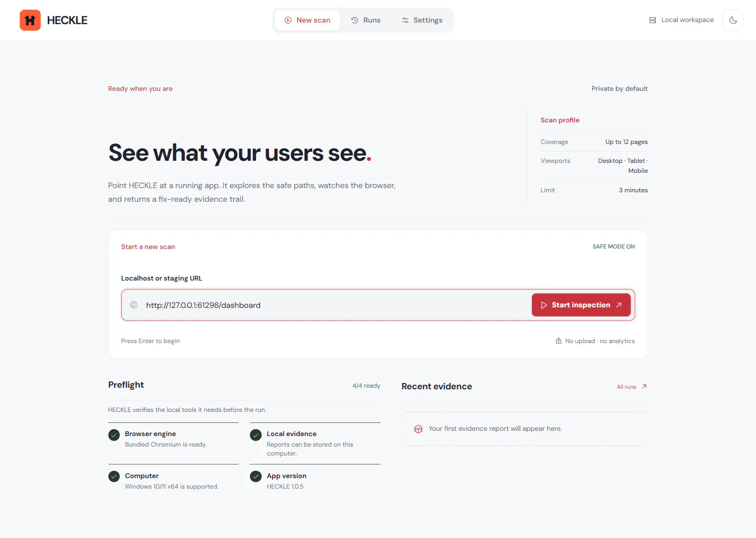Start inspection of the URL
This screenshot has width=756, height=538.
click(581, 305)
